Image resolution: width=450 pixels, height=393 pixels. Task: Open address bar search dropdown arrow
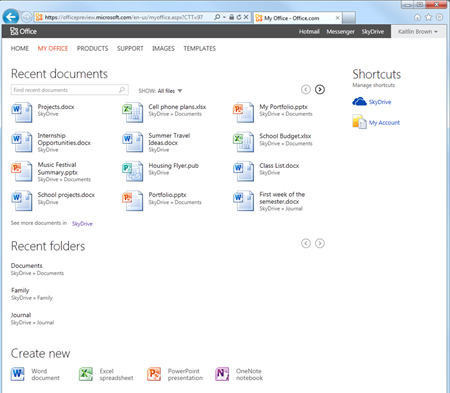click(224, 17)
